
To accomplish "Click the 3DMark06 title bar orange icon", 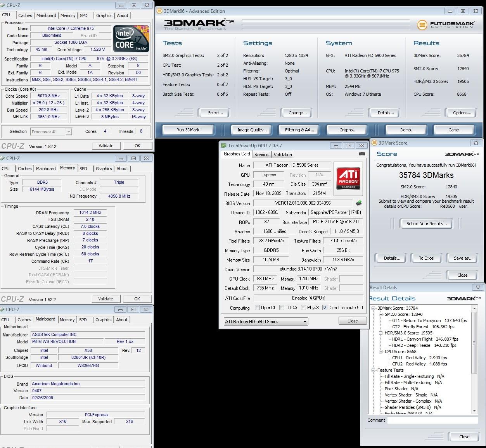I will pyautogui.click(x=159, y=11).
